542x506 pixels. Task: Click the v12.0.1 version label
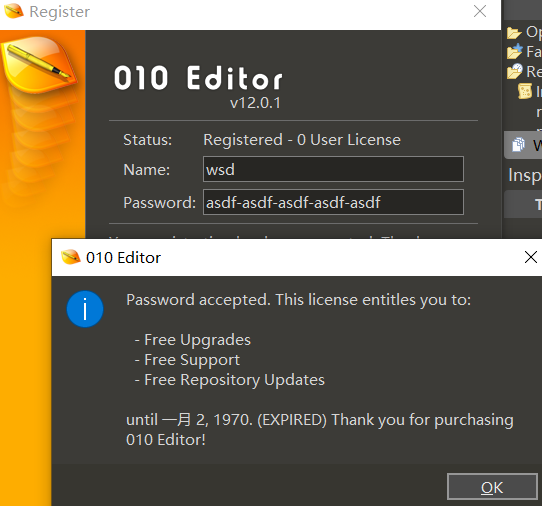pyautogui.click(x=255, y=103)
